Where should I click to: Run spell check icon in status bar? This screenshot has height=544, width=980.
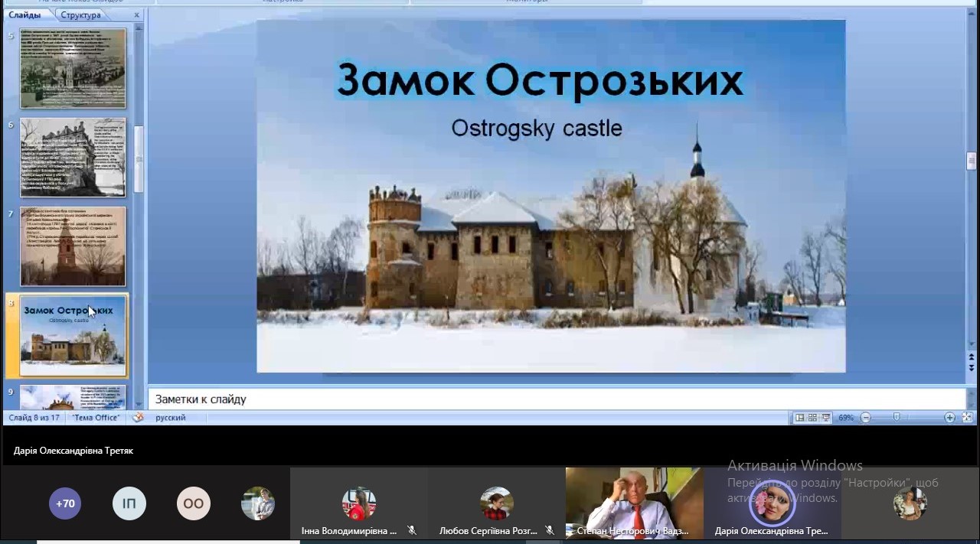[138, 418]
